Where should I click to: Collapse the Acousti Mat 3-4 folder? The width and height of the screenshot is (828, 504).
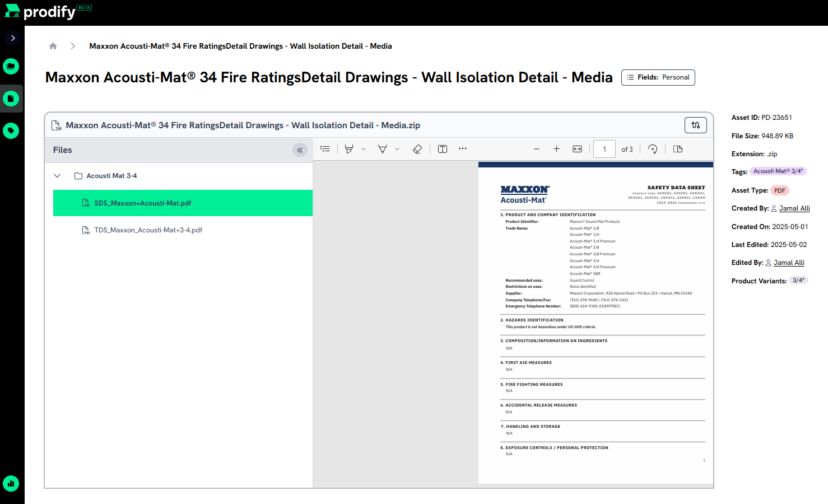(x=57, y=176)
